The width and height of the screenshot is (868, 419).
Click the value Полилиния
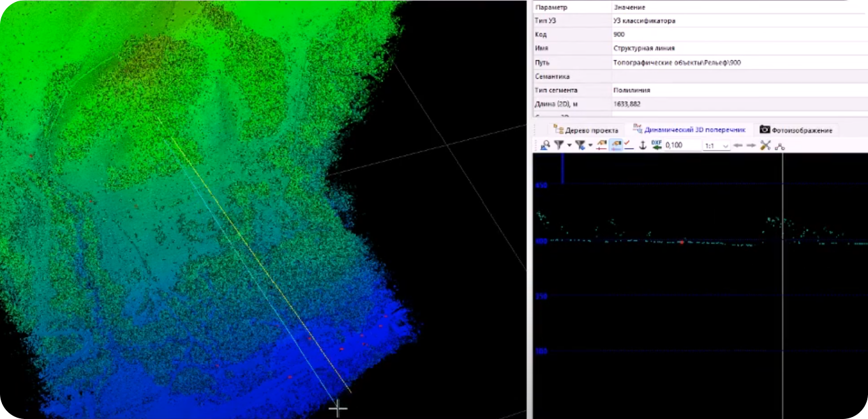(x=631, y=90)
